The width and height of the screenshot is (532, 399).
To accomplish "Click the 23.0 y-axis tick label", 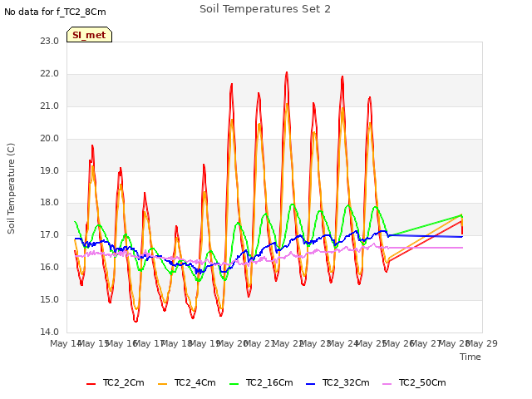I will pos(50,41).
